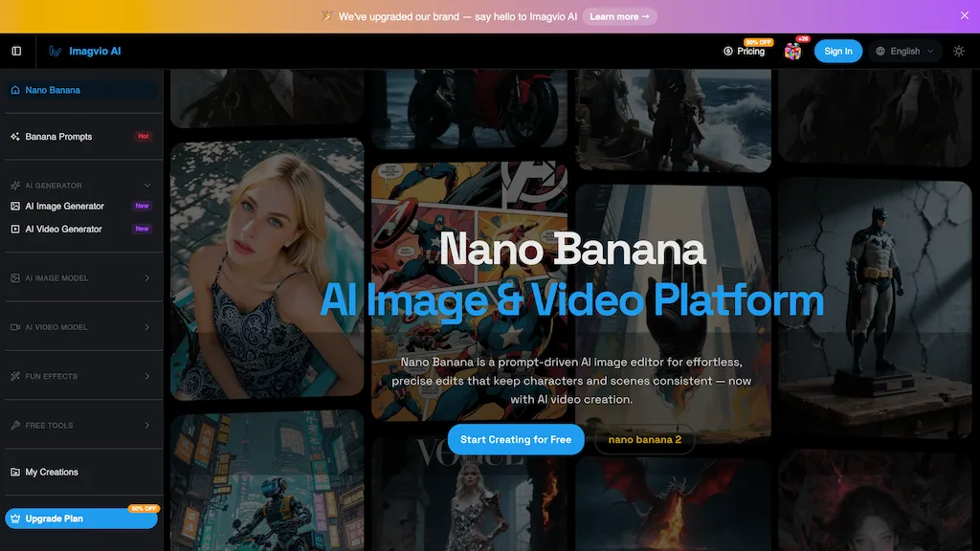This screenshot has height=551, width=980.
Task: Click the AI Video Generator play icon
Action: 15,230
